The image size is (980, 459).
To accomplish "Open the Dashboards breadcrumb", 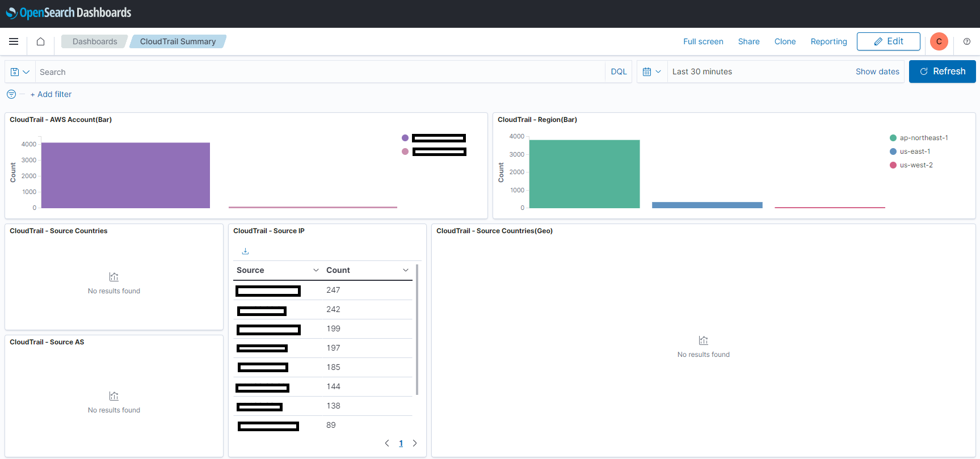I will pos(95,41).
